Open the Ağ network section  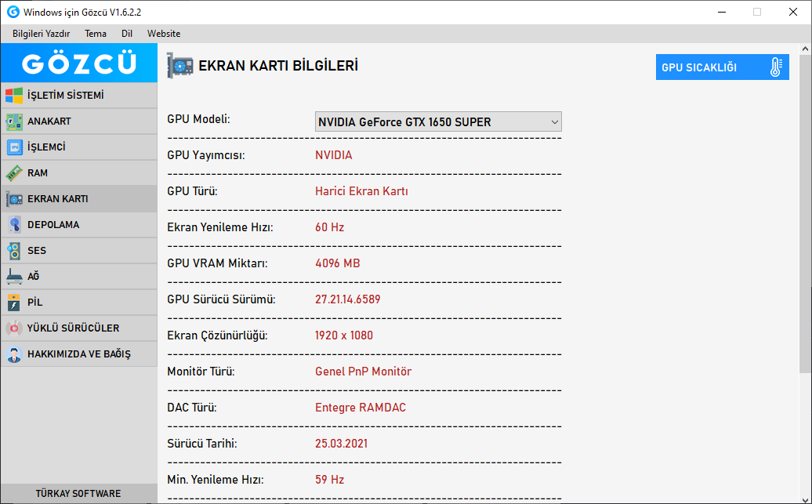[x=78, y=277]
